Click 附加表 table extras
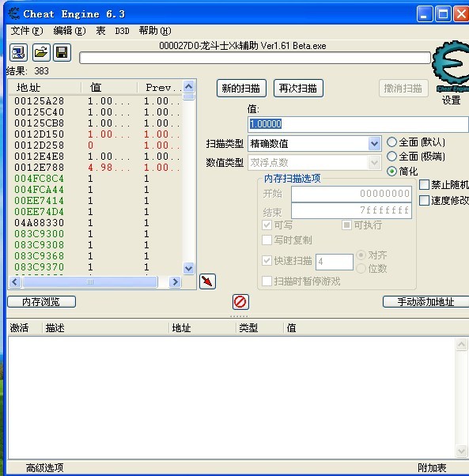Image resolution: width=469 pixels, height=476 pixels. coord(432,468)
